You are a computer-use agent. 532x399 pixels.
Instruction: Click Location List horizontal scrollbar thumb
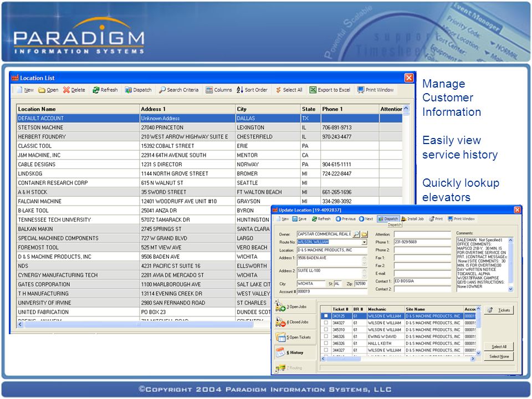pos(139,324)
